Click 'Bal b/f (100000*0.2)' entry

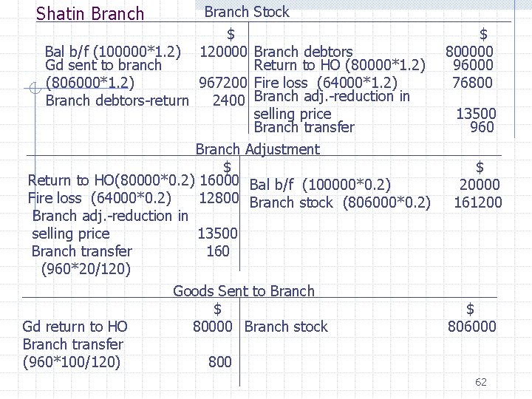320,185
